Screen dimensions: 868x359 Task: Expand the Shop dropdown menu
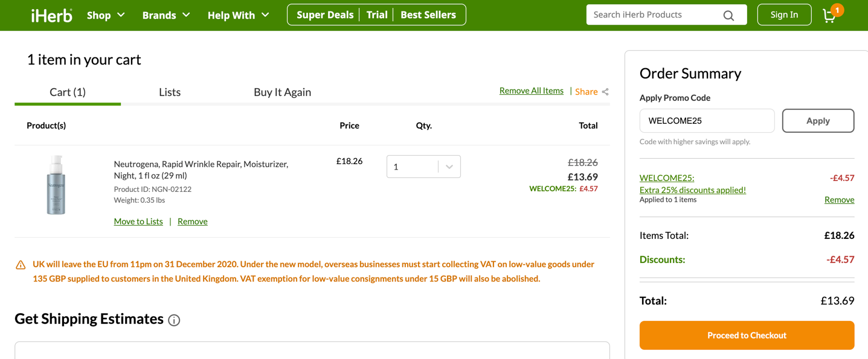(x=106, y=15)
